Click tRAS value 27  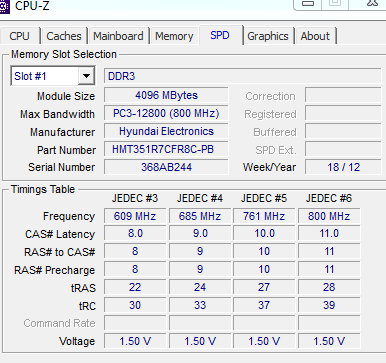point(264,287)
